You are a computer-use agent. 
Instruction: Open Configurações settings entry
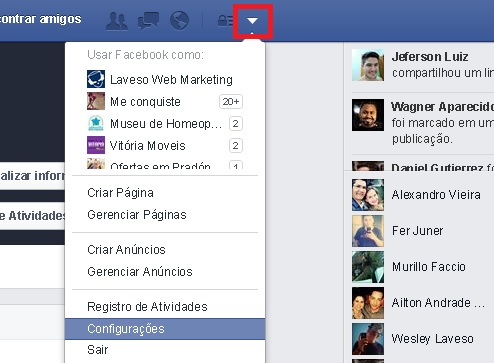[x=165, y=329]
